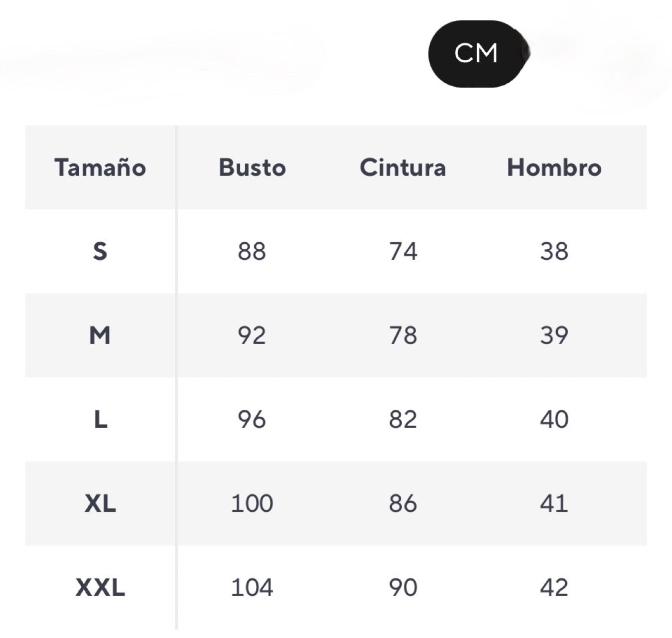Select the L size row label

[100, 419]
